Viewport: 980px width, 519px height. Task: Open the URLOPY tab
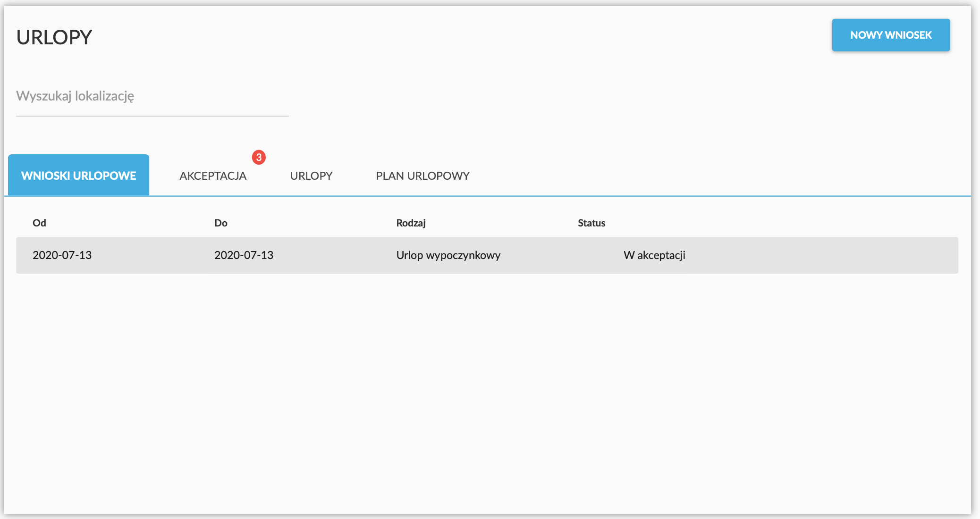[x=311, y=176]
